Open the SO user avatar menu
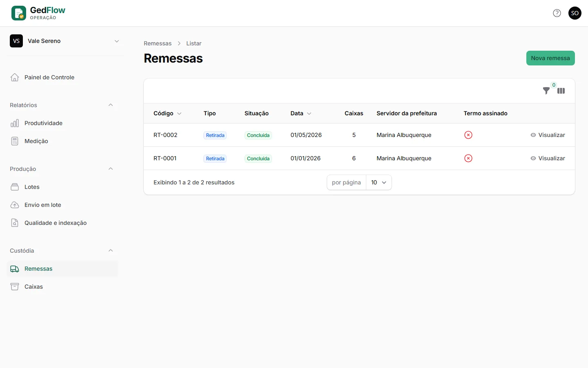588x368 pixels. (575, 13)
